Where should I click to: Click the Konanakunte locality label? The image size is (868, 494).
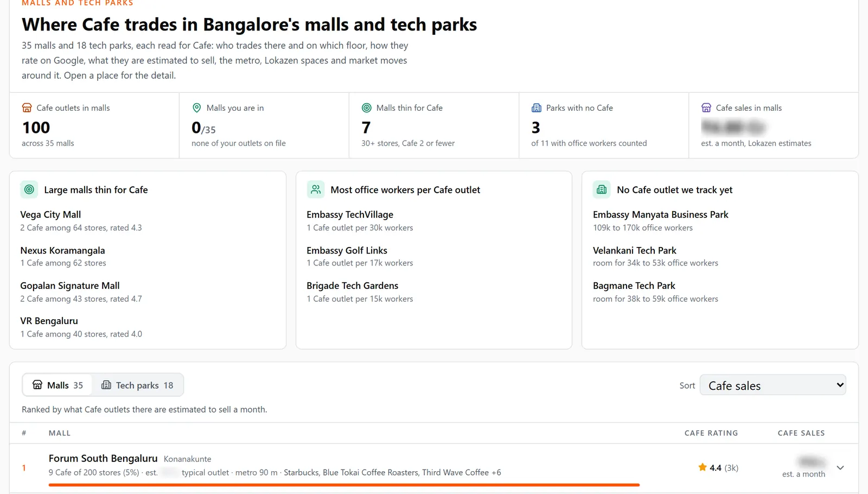point(188,459)
